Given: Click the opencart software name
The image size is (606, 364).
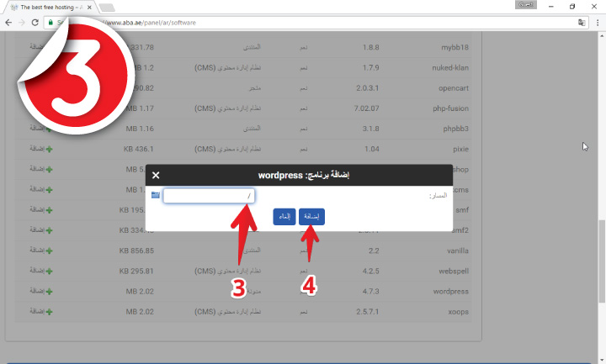Looking at the screenshot, I should pyautogui.click(x=454, y=88).
